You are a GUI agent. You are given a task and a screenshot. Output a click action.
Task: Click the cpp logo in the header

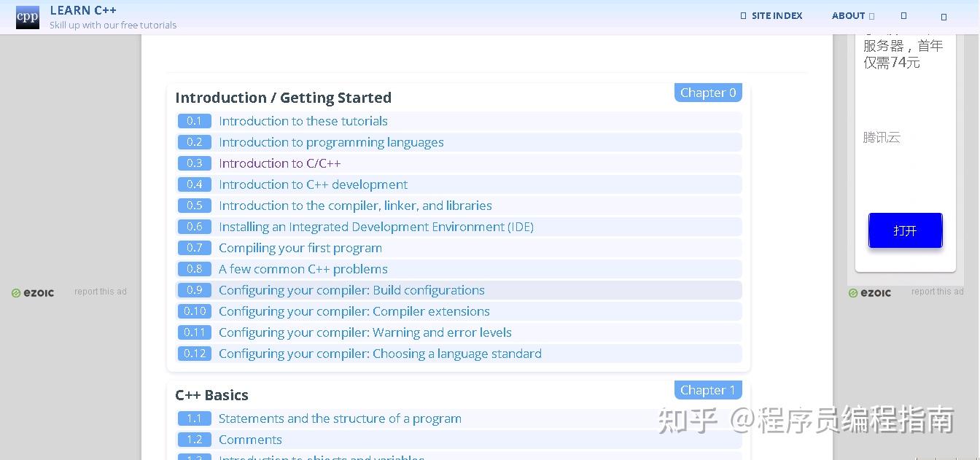coord(27,17)
